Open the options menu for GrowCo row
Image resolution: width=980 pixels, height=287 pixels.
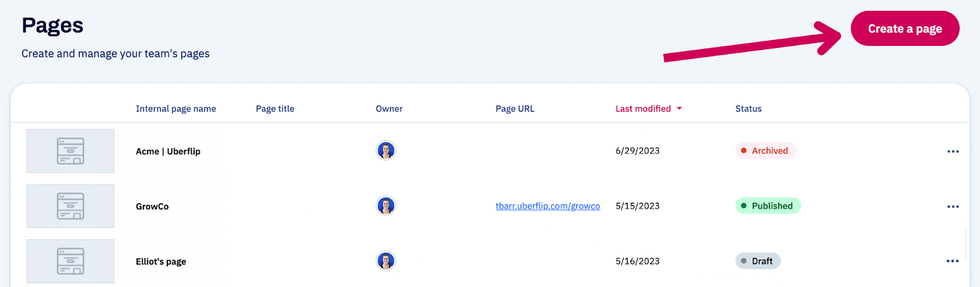pos(953,207)
